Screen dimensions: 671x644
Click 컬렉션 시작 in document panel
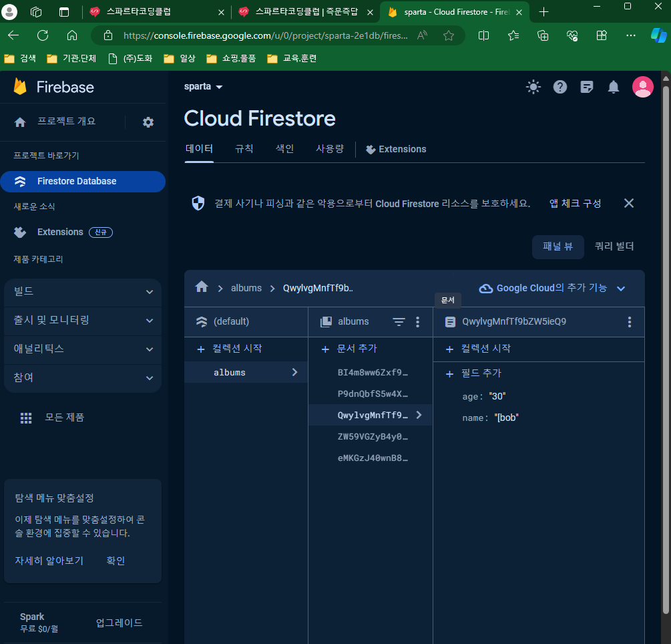(478, 349)
